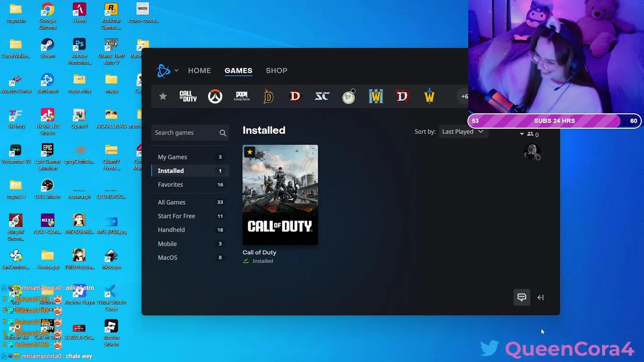Select the TikTok LIVE Studio shortcut
This screenshot has width=644, height=362.
(47, 122)
